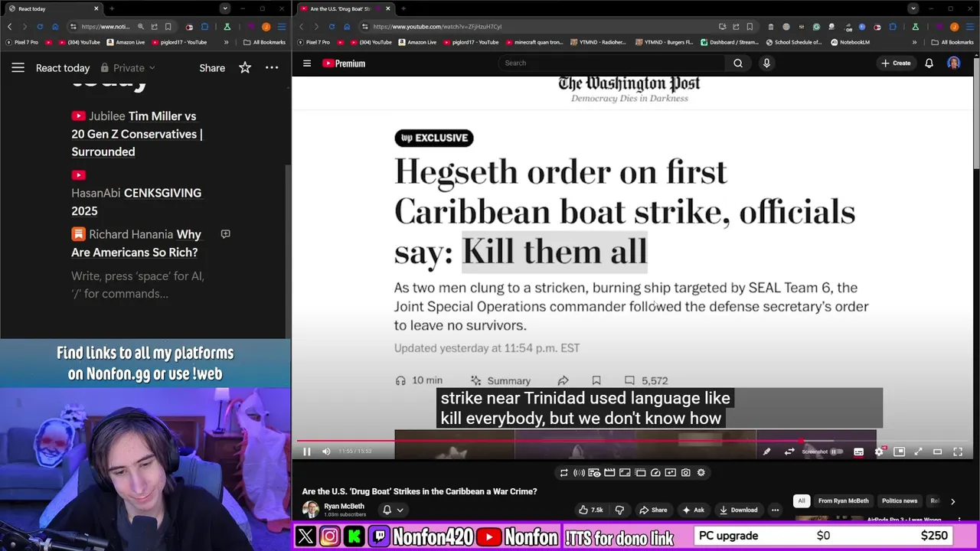Download the YouTube video
This screenshot has height=551, width=980.
coord(738,510)
